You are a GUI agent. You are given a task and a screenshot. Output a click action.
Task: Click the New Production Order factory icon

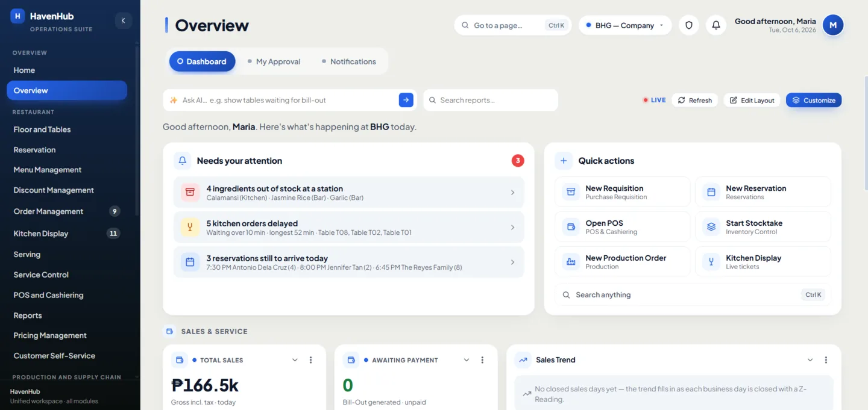coord(570,262)
